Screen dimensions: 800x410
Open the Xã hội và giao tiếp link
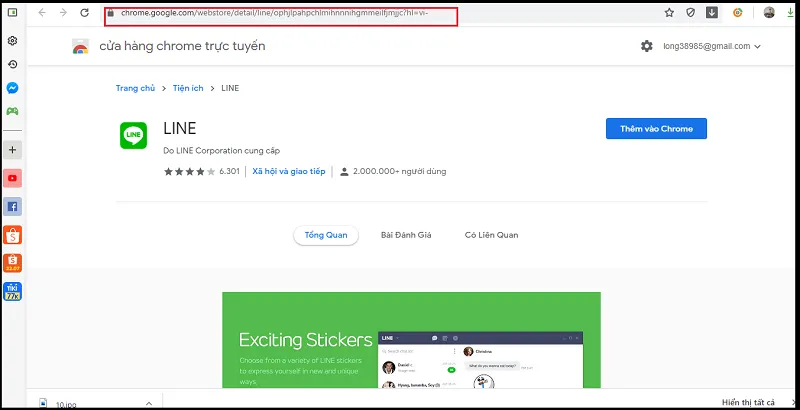coord(288,172)
